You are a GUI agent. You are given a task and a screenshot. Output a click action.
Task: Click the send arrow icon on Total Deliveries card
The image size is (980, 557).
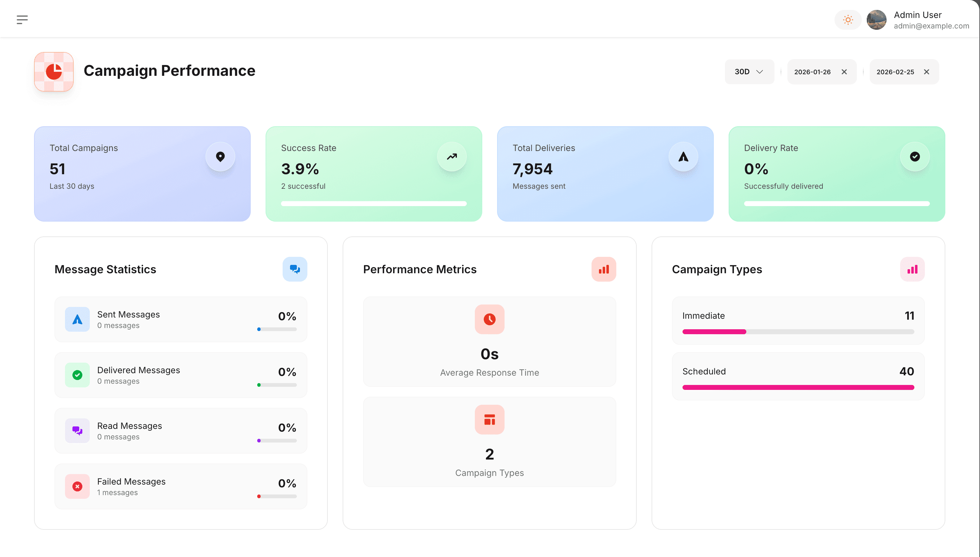pos(683,156)
